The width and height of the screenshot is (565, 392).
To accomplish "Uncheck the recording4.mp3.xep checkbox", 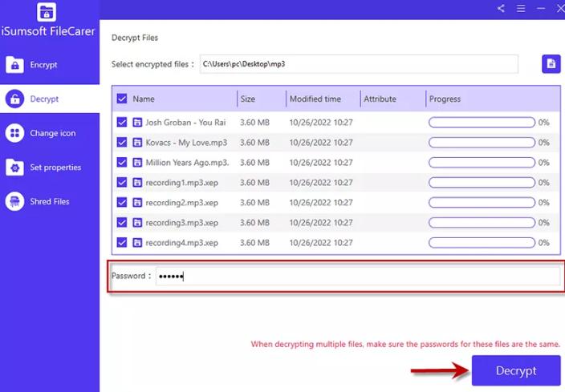I will (122, 243).
